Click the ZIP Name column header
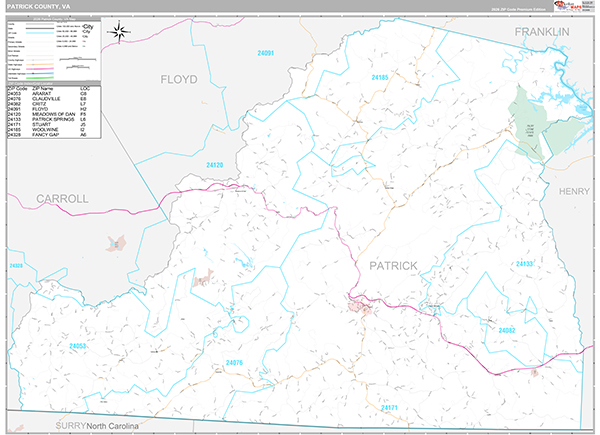The image size is (600, 435). pos(42,88)
